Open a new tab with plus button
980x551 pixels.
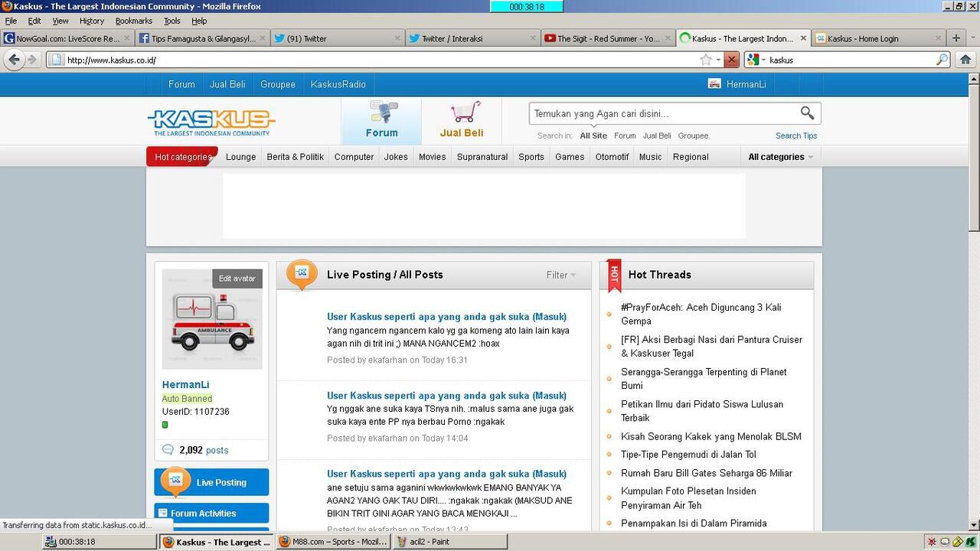(x=955, y=37)
